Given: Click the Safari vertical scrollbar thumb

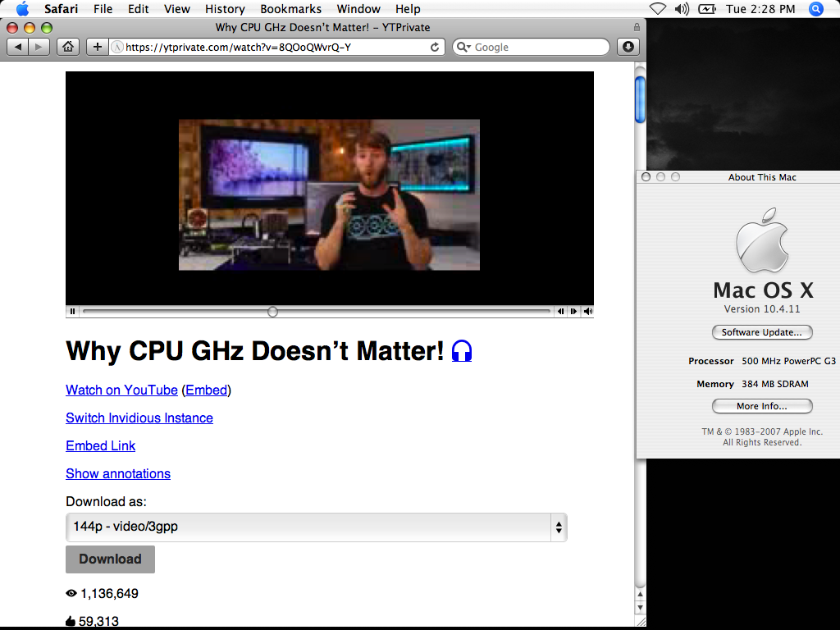Looking at the screenshot, I should coord(640,99).
